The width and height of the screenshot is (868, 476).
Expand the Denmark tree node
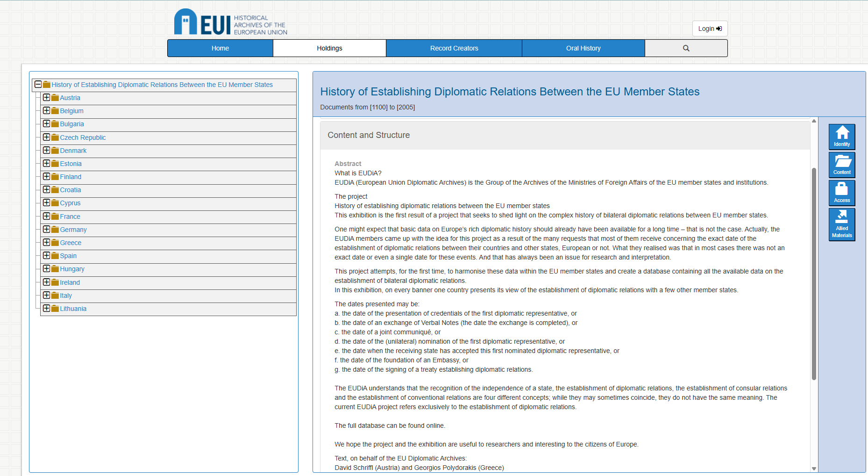pyautogui.click(x=46, y=150)
